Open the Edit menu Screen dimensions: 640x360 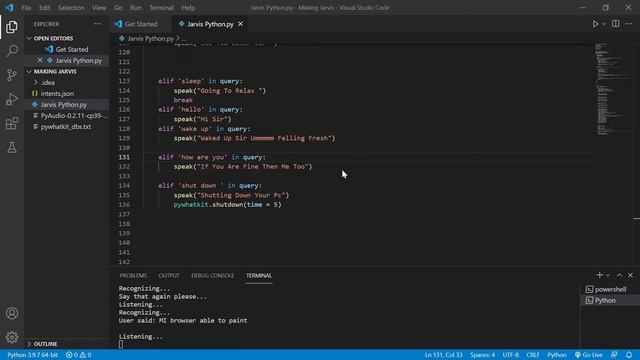[44, 8]
